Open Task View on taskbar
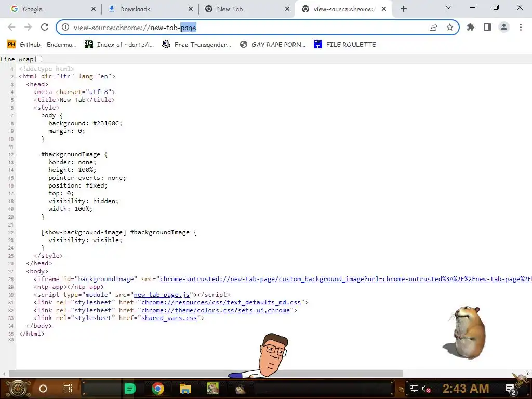532x399 pixels. click(68, 389)
